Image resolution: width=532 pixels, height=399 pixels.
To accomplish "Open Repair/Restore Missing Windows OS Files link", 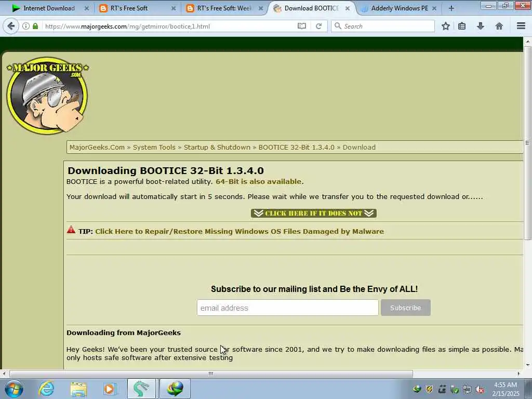I will click(x=240, y=231).
